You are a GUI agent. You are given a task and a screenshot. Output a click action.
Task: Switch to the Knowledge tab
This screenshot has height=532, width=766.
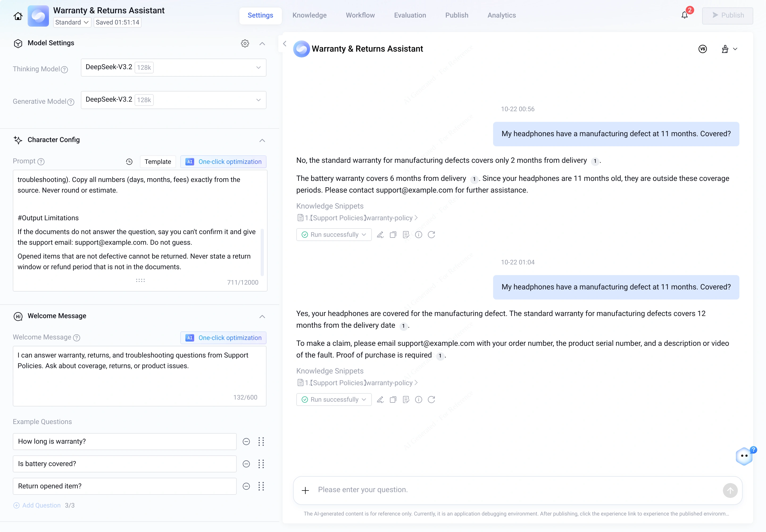pyautogui.click(x=309, y=15)
